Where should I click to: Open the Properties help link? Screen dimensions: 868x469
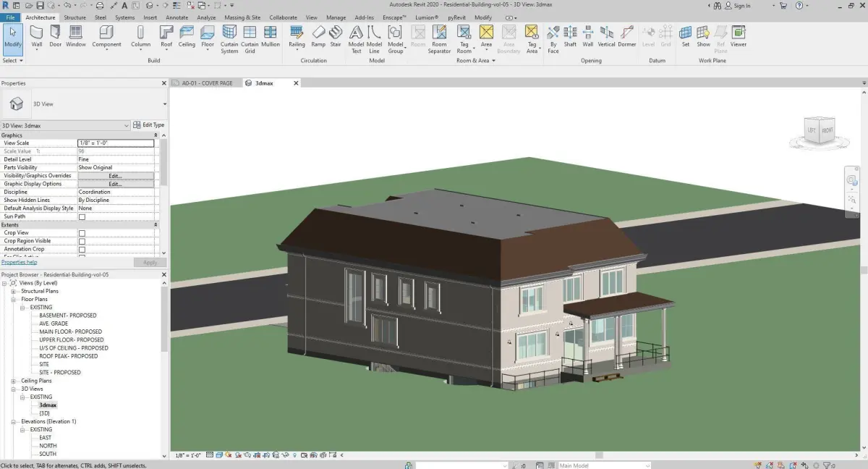click(x=19, y=262)
